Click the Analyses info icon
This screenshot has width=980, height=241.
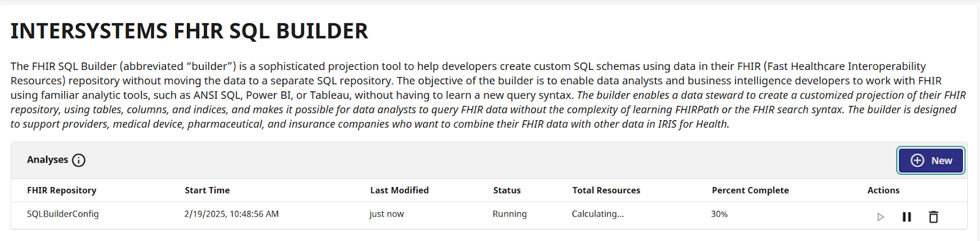[x=78, y=160]
